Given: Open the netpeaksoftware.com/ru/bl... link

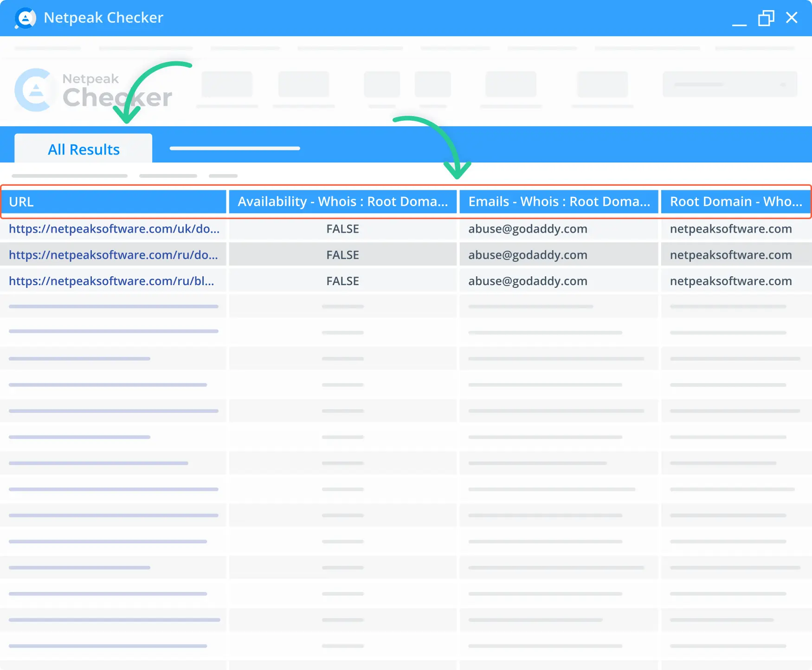Looking at the screenshot, I should 111,281.
